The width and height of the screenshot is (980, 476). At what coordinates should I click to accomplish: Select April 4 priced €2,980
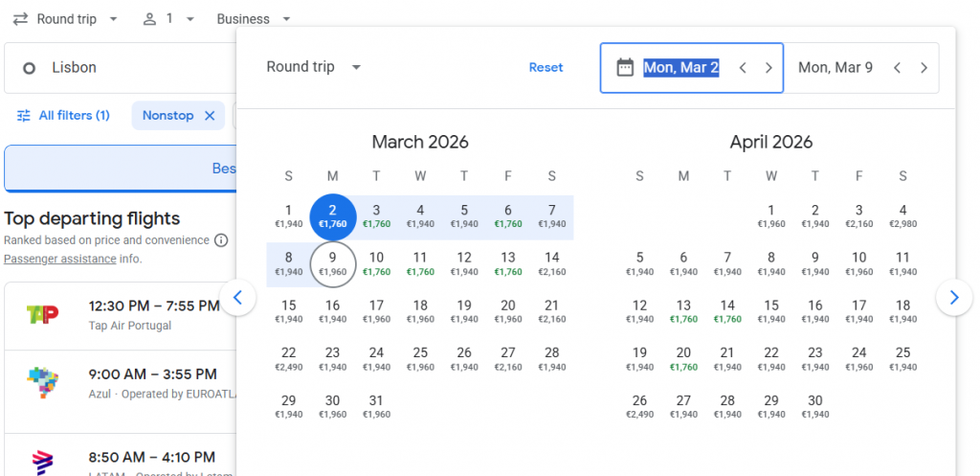point(902,216)
